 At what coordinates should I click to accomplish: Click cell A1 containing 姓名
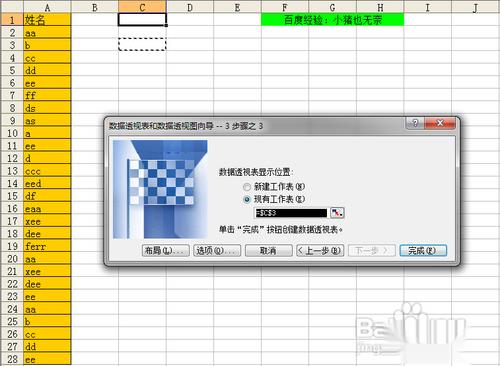(x=47, y=20)
